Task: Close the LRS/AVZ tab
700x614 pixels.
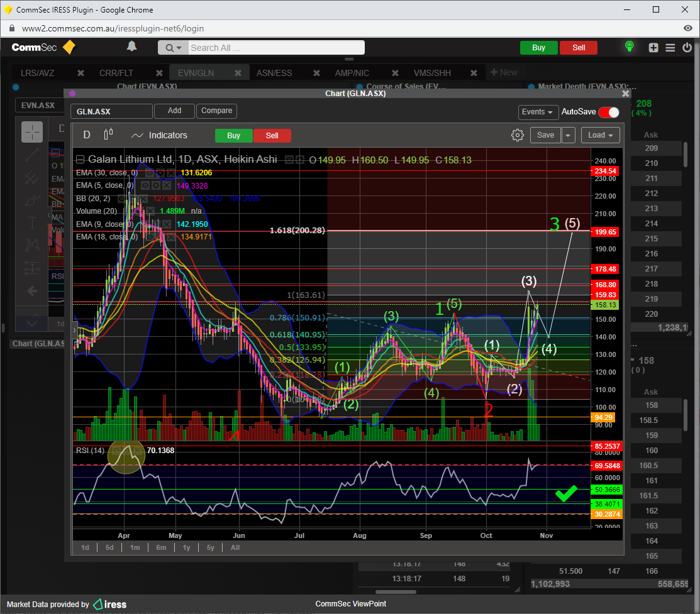Action: pos(81,73)
